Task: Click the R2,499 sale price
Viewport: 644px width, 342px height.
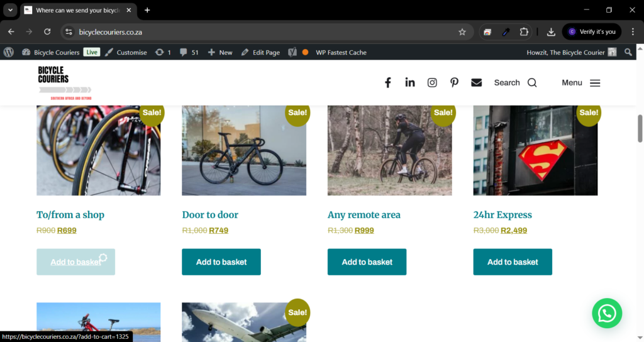Action: [x=514, y=230]
